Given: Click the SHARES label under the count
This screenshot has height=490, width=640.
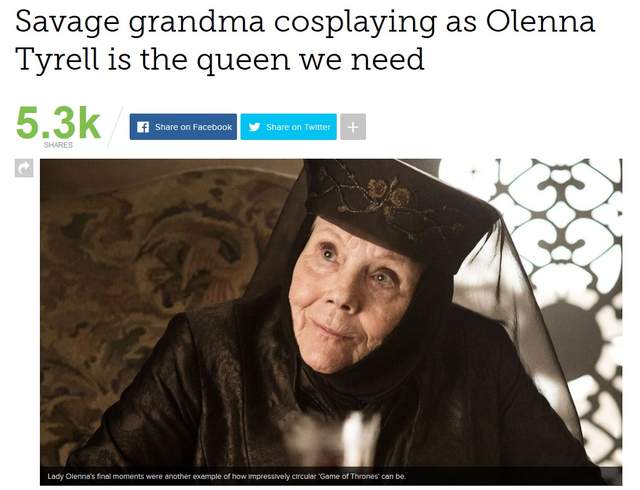Looking at the screenshot, I should pyautogui.click(x=58, y=145).
